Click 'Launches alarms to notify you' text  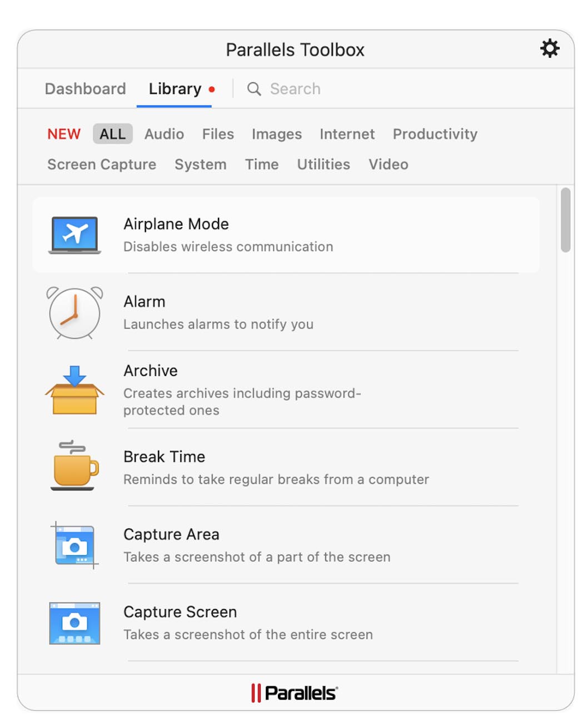(218, 325)
